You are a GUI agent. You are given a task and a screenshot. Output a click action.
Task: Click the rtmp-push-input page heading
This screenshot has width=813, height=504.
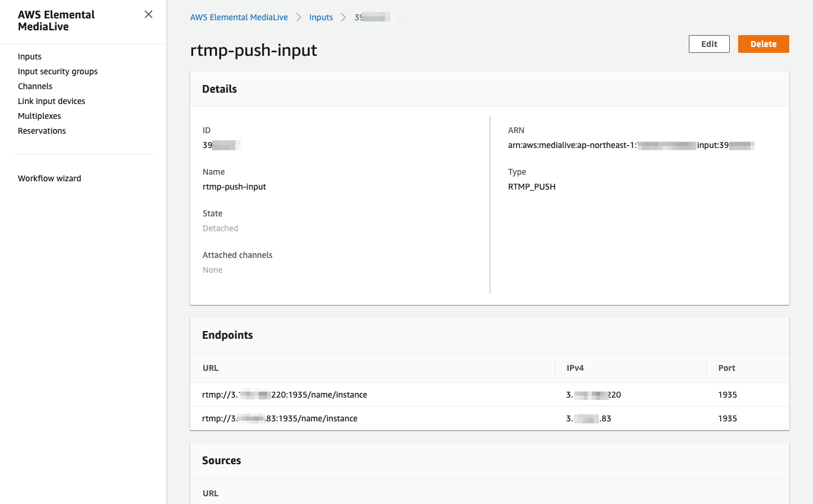click(x=254, y=50)
